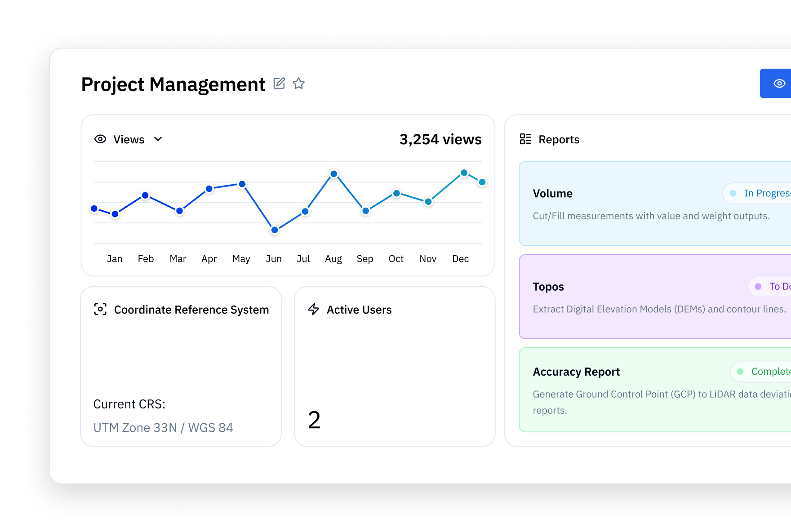This screenshot has height=532, width=791.
Task: Select the Nov data point on chart
Action: [428, 202]
